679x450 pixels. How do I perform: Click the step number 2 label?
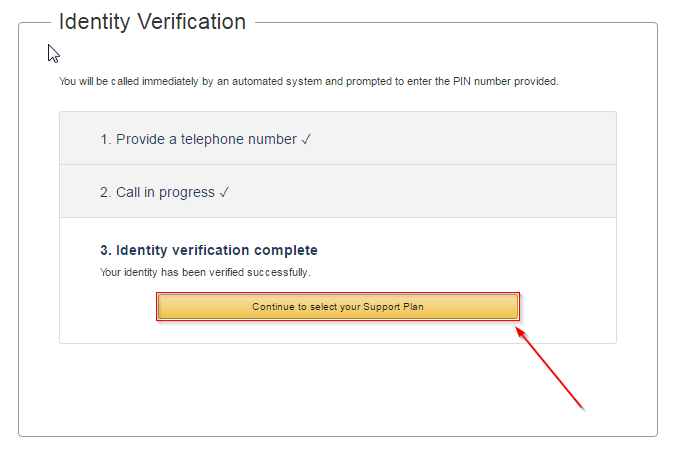point(106,192)
